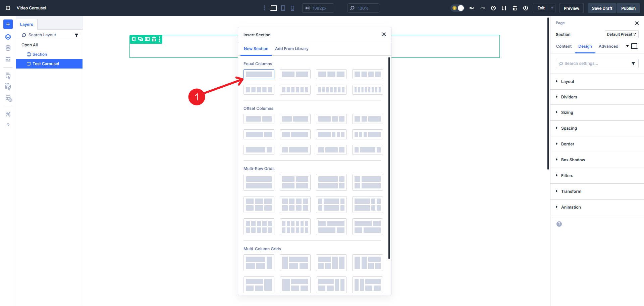The image size is (644, 306).
Task: Click the Preview button
Action: 571,8
